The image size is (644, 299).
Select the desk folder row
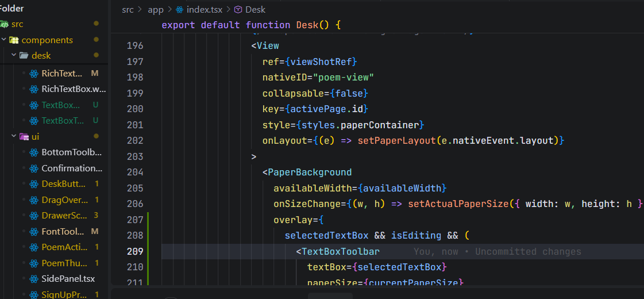(x=54, y=56)
